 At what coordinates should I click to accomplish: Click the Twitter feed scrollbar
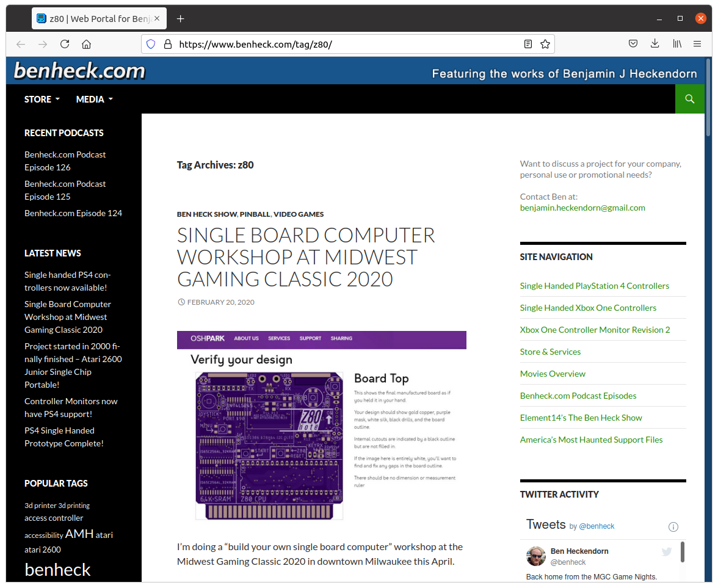click(683, 551)
